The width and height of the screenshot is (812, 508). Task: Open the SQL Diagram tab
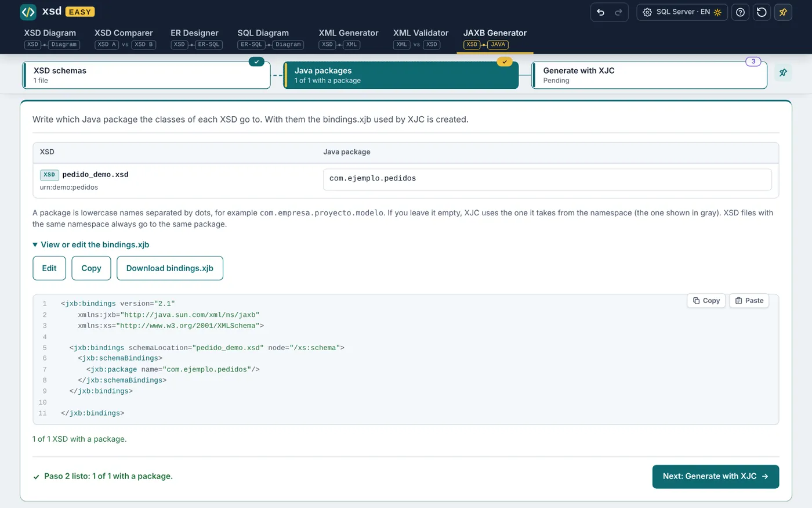tap(270, 38)
